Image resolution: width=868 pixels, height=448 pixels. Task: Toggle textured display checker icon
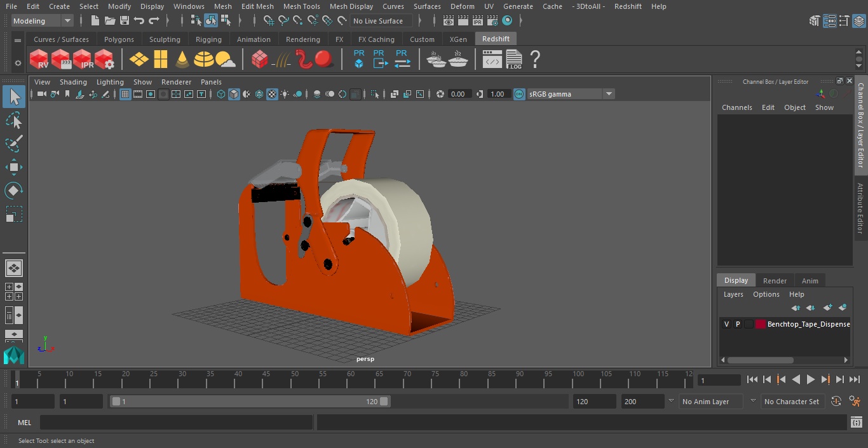[x=272, y=94]
